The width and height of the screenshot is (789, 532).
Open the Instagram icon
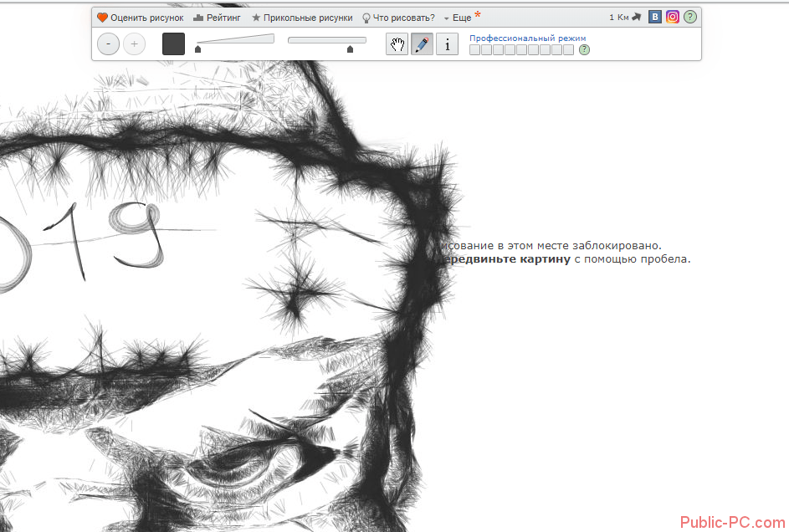[x=672, y=17]
